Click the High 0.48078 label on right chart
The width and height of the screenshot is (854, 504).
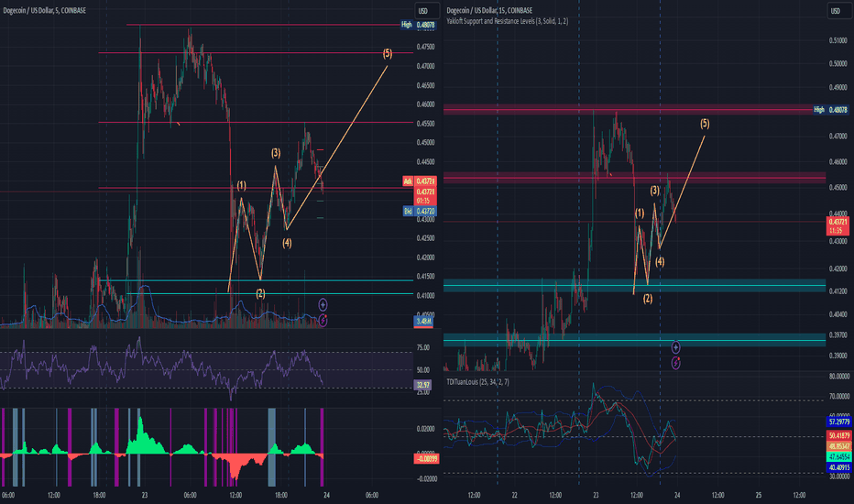(830, 110)
